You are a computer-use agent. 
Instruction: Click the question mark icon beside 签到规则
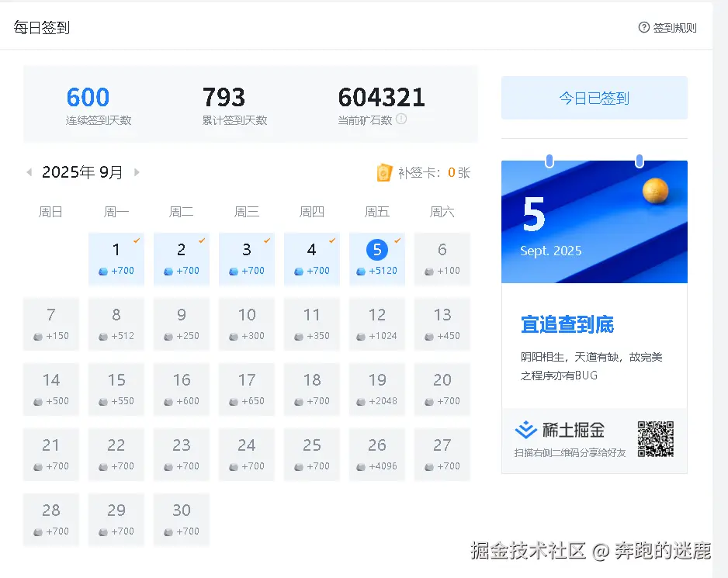point(645,26)
